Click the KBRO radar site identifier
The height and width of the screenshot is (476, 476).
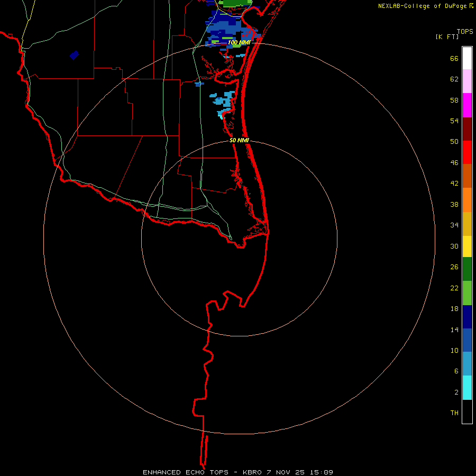[x=252, y=472]
